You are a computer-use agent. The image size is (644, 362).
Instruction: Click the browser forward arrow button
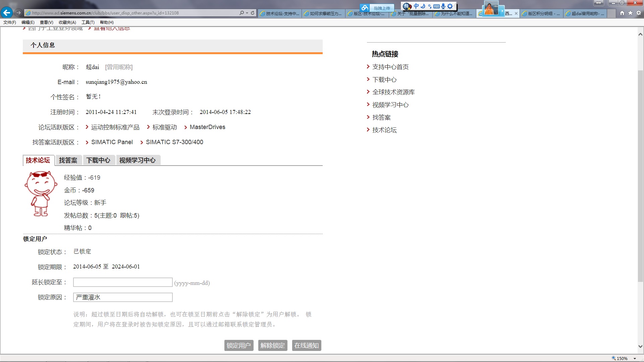[x=18, y=13]
